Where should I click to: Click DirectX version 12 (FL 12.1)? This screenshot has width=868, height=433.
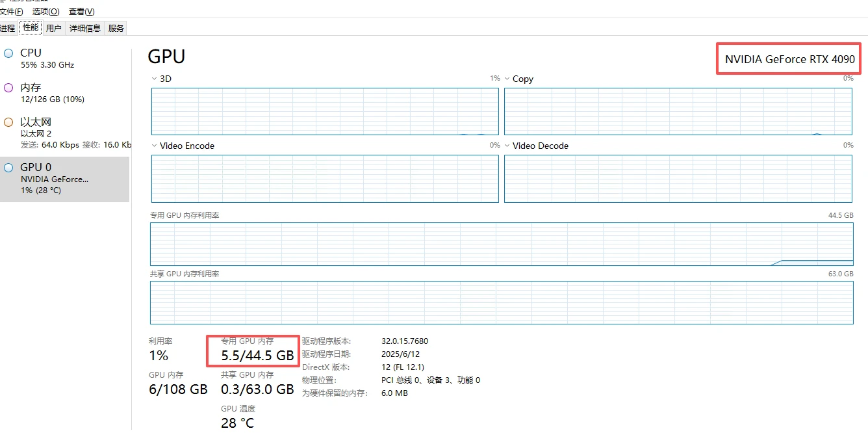[x=403, y=367]
